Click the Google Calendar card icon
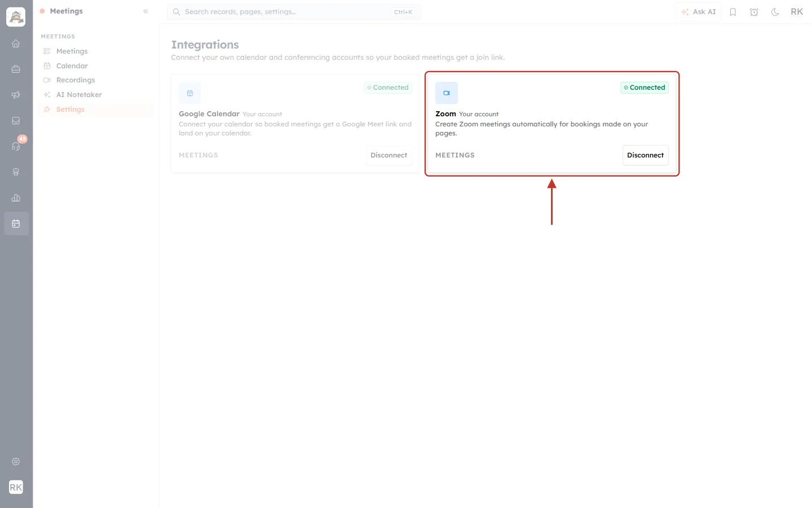Image resolution: width=812 pixels, height=508 pixels. pyautogui.click(x=190, y=93)
